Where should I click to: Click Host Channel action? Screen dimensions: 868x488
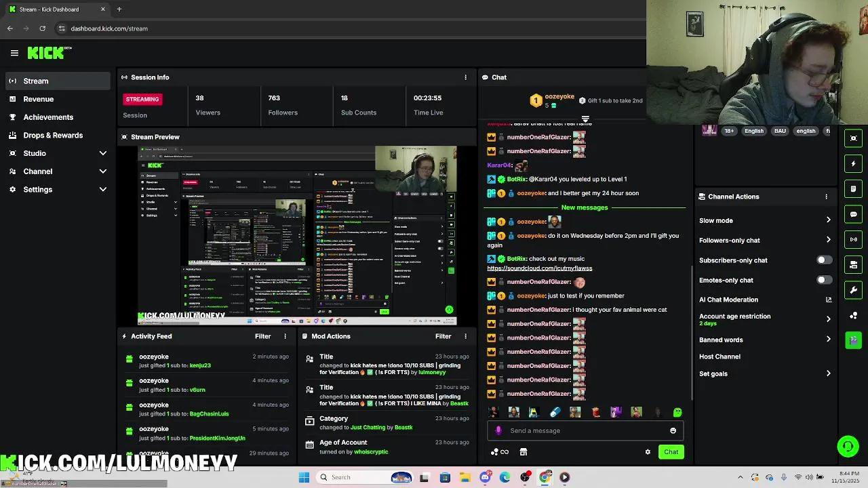coord(719,357)
